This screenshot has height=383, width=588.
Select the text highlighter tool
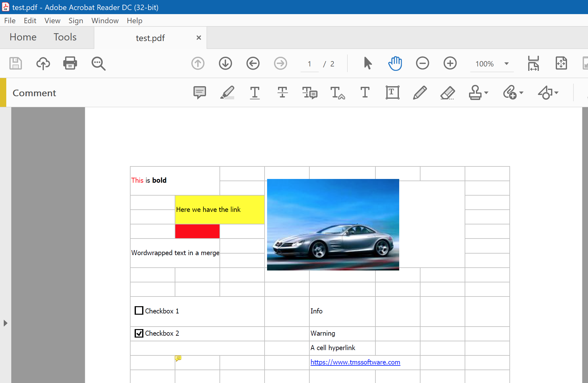point(227,92)
